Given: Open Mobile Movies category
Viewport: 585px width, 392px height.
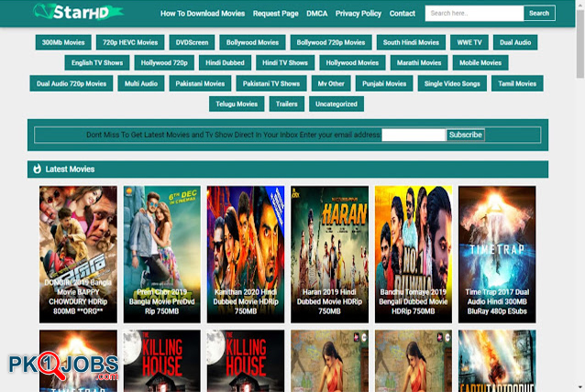Looking at the screenshot, I should [x=480, y=62].
